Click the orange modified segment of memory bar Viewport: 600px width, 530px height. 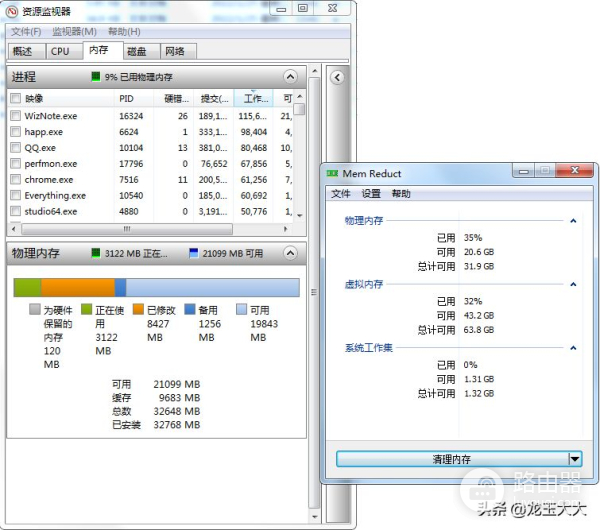(x=78, y=288)
